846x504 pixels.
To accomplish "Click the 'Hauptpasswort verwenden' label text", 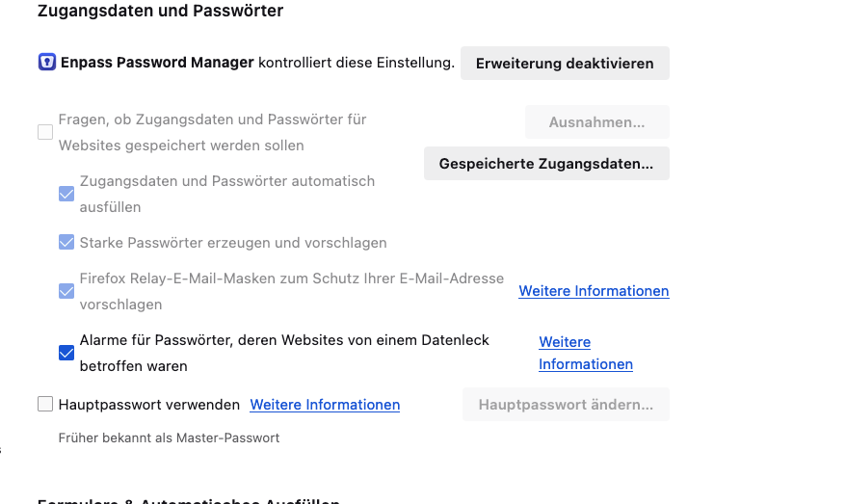I will pyautogui.click(x=149, y=405).
